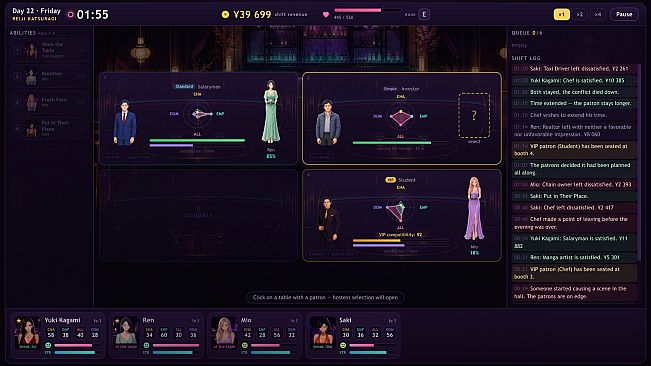Click Yuki Kagami's portrait in roster
Screen dimensions: 651x366
28,332
